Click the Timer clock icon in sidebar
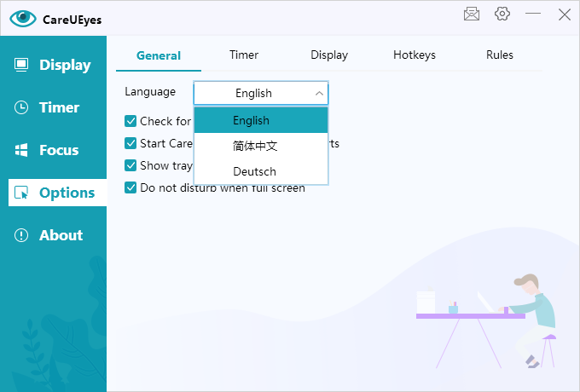This screenshot has height=392, width=580. [x=21, y=107]
